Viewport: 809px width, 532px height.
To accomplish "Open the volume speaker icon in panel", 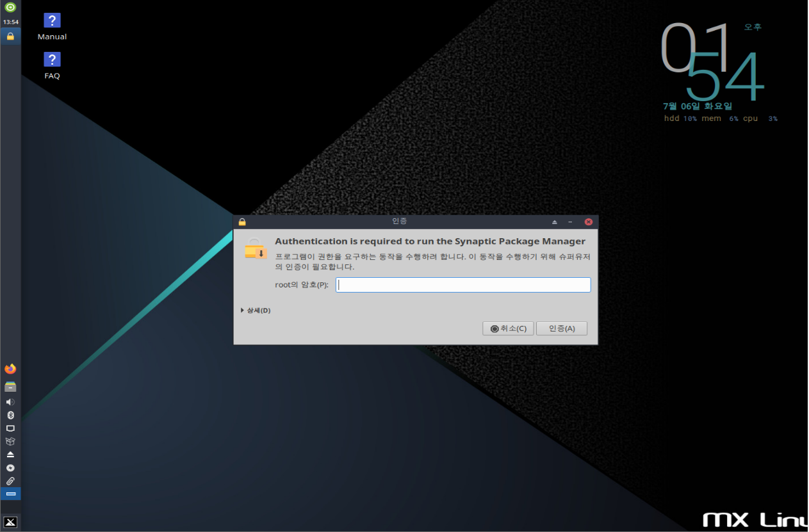I will [x=10, y=402].
